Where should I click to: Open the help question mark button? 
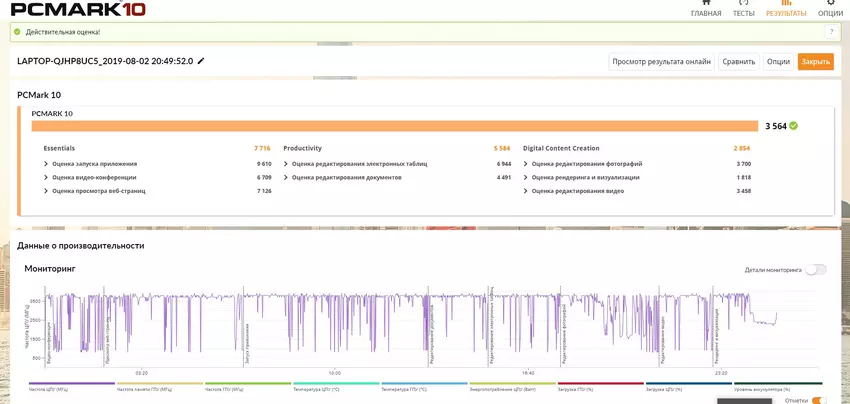point(830,32)
